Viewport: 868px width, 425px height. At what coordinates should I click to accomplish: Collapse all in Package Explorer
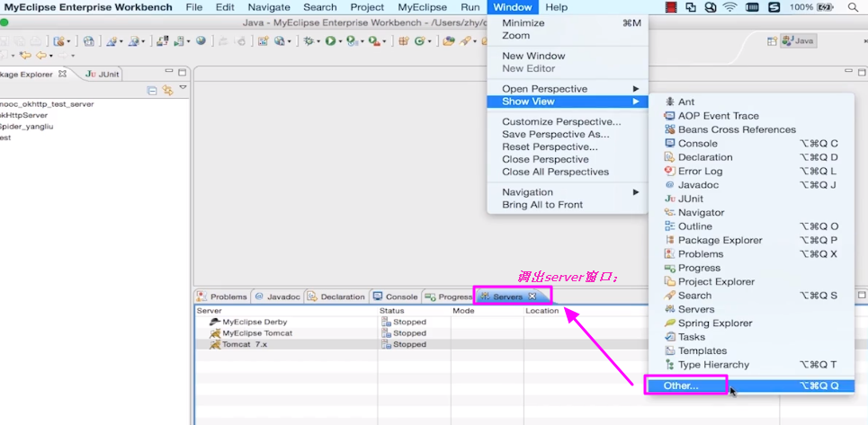[x=152, y=91]
